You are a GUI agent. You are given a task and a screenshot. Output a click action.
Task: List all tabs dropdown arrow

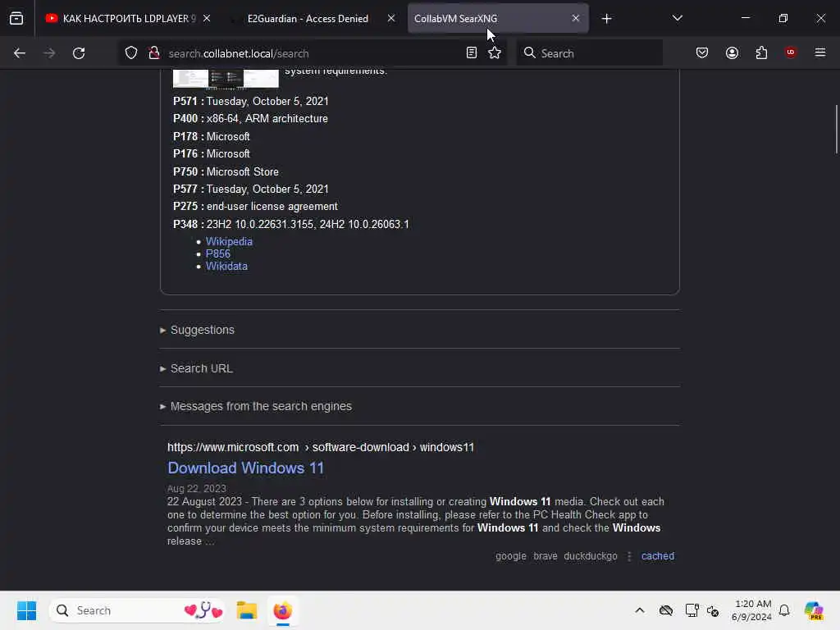pyautogui.click(x=677, y=18)
